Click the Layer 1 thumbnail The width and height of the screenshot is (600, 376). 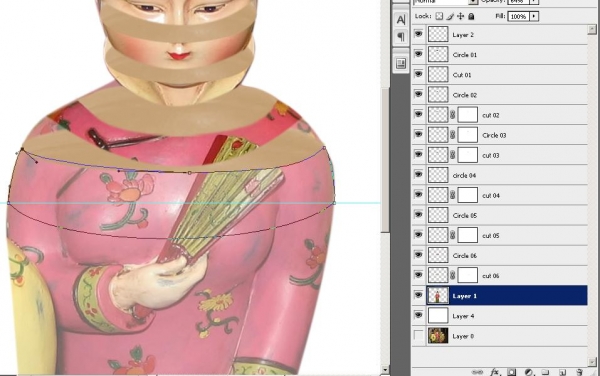438,296
